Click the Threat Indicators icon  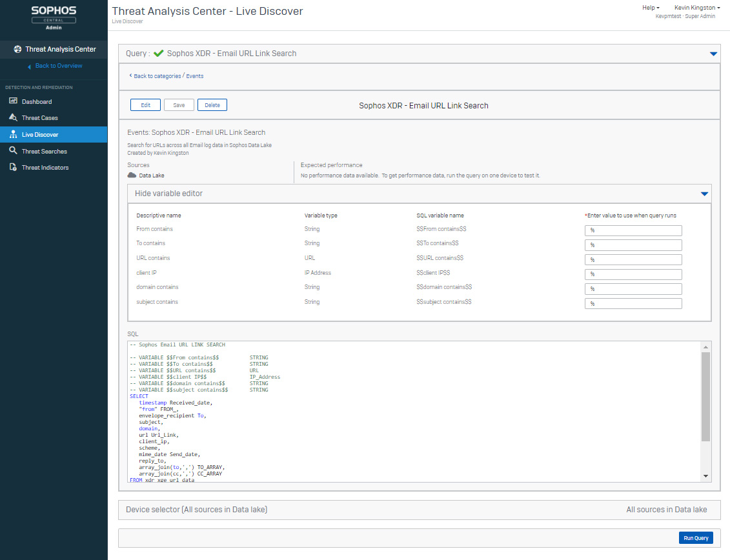tap(13, 168)
